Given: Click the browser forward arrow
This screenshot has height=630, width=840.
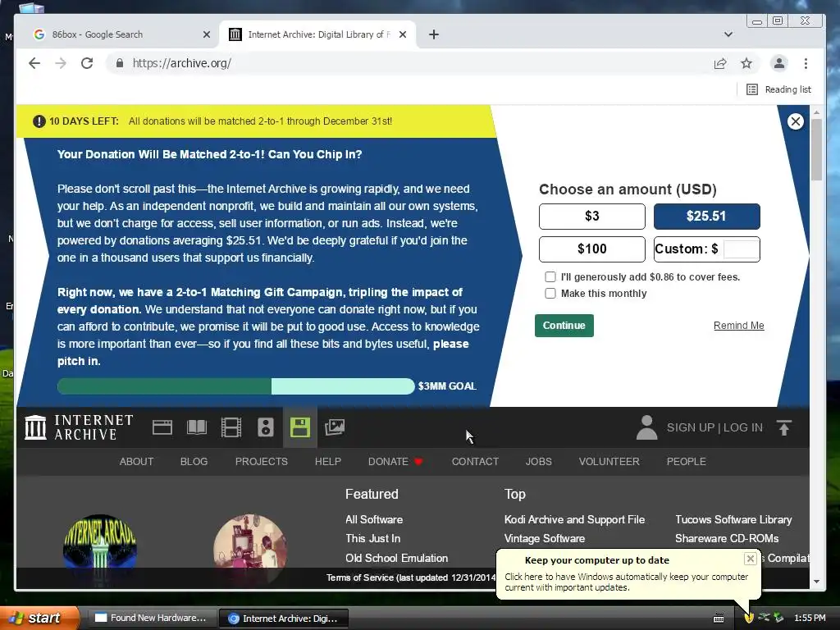Looking at the screenshot, I should click(61, 63).
